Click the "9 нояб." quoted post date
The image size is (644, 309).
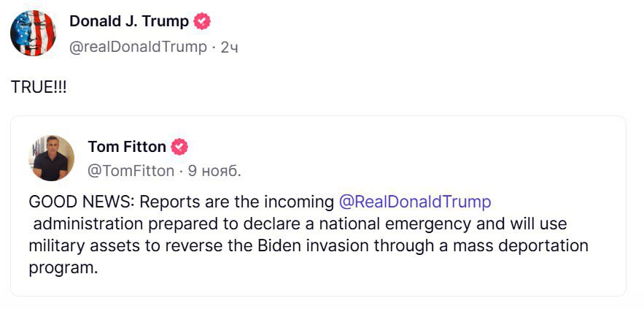click(x=214, y=171)
